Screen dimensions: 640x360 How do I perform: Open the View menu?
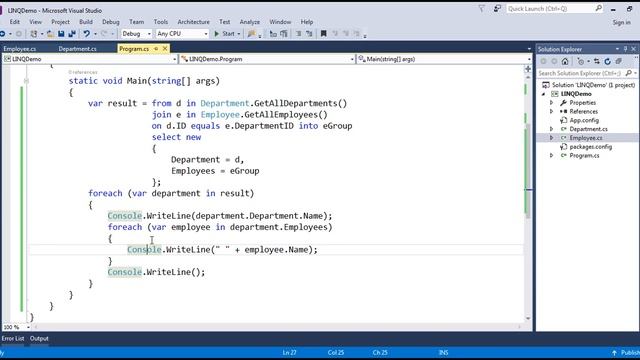pyautogui.click(x=36, y=22)
